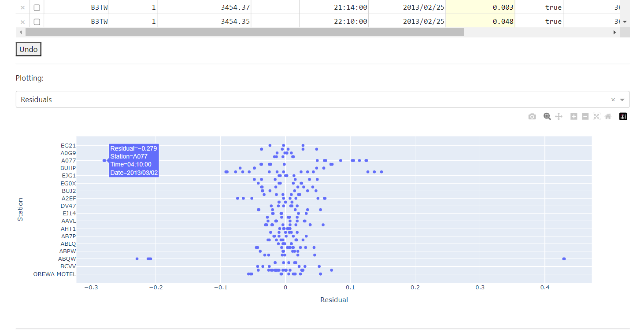
Task: Click the Station y-axis title
Action: click(x=20, y=210)
